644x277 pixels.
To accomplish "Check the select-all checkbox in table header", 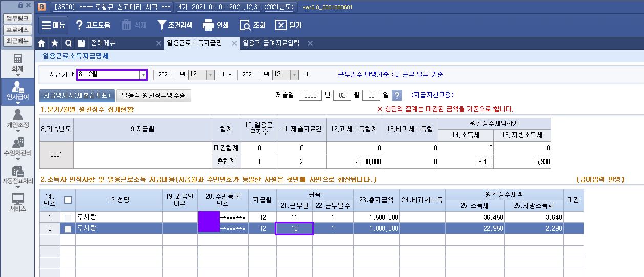I will tap(68, 200).
